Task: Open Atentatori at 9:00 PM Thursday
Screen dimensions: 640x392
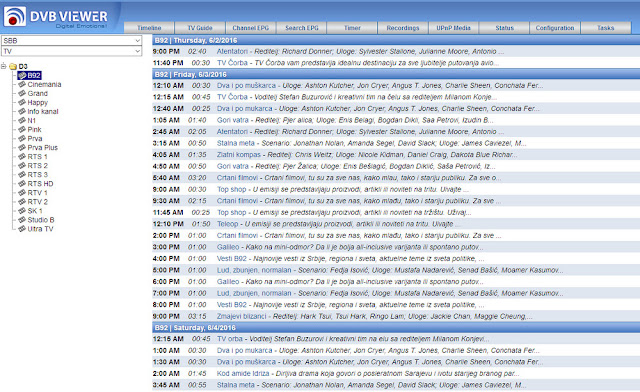Action: click(x=232, y=51)
